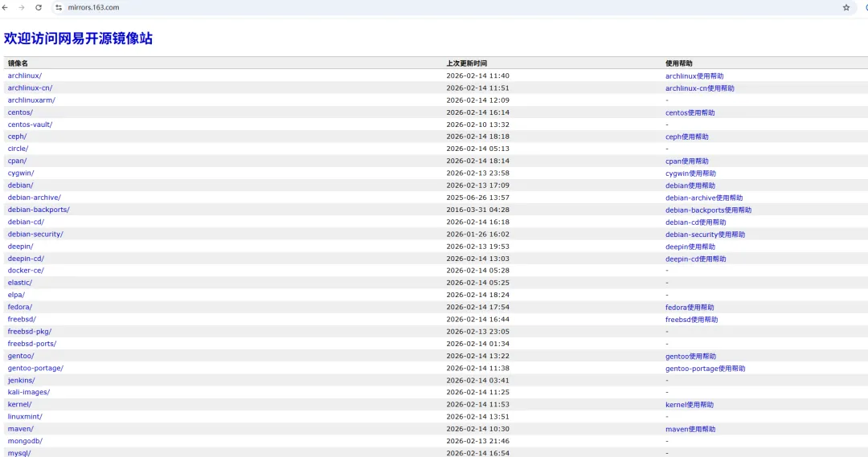Open the debian-cd/ mirror directory
Image resolution: width=868 pixels, height=457 pixels.
point(26,222)
